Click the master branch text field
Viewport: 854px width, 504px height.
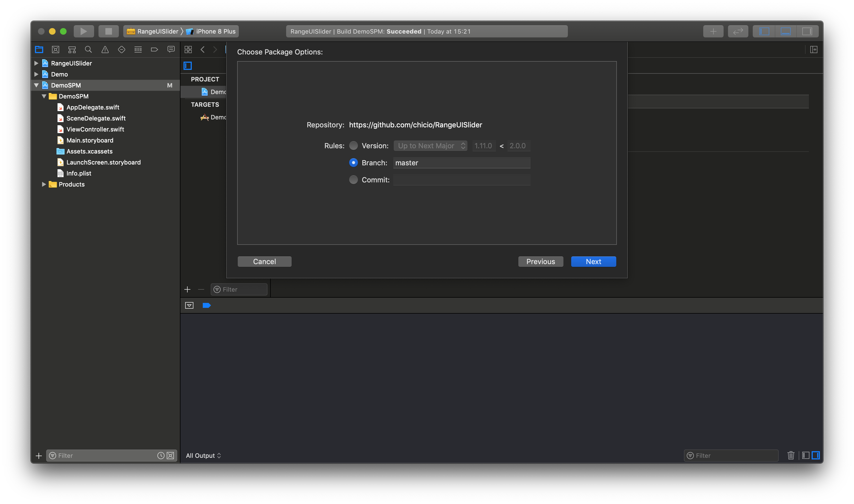pos(461,163)
